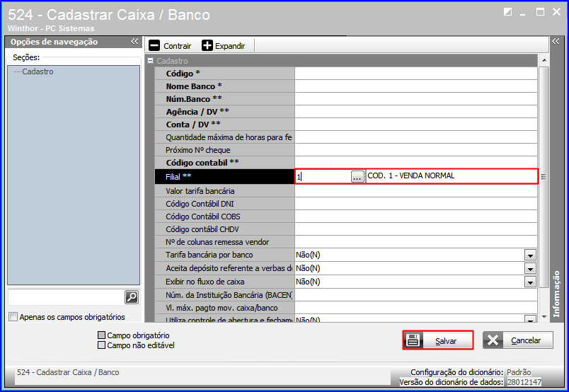This screenshot has width=569, height=392.
Task: Close the Cadastrar Caixa / Banco window
Action: pos(557,12)
